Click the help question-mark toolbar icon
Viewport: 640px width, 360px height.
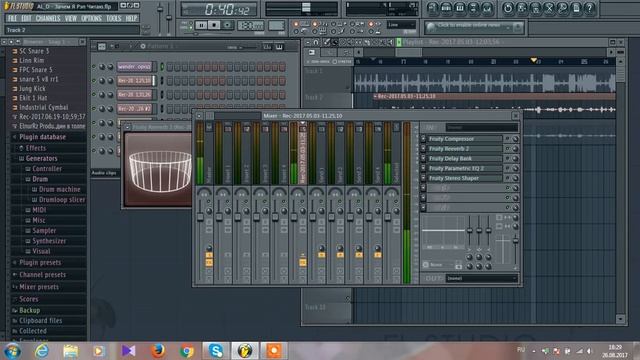click(589, 8)
